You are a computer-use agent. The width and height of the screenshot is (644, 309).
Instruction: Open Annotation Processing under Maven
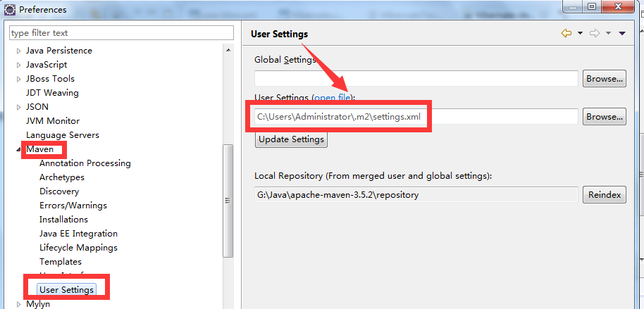pyautogui.click(x=85, y=163)
